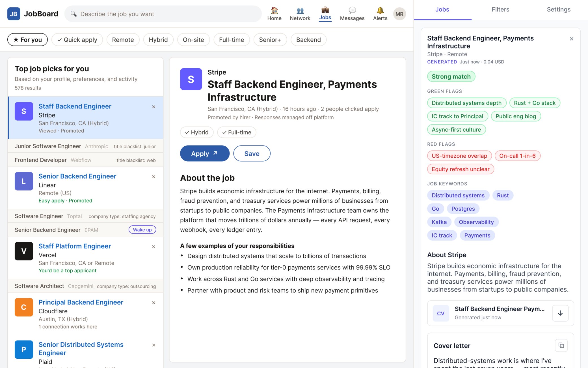
Task: Switch to the Settings tab
Action: tap(559, 10)
